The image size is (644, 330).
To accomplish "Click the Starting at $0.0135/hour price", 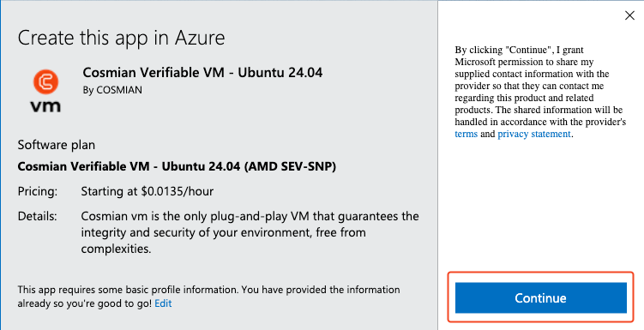I will [x=147, y=191].
